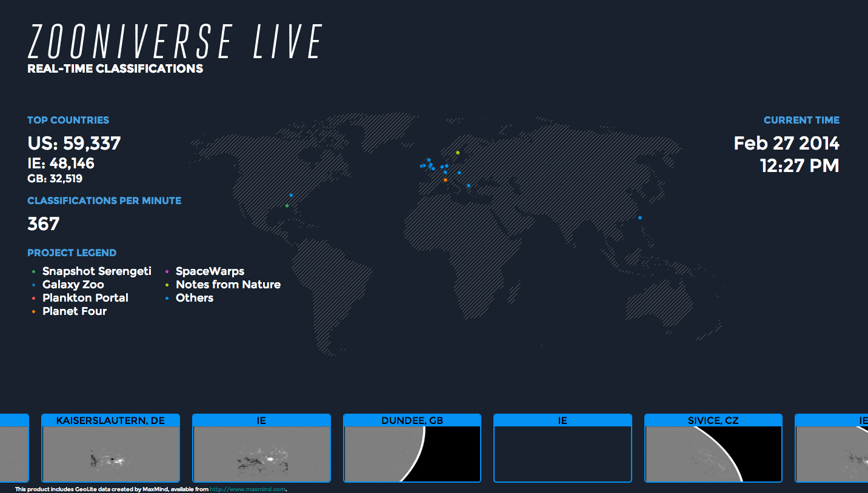Select the Galaxy Zoo legend dot

tap(33, 285)
